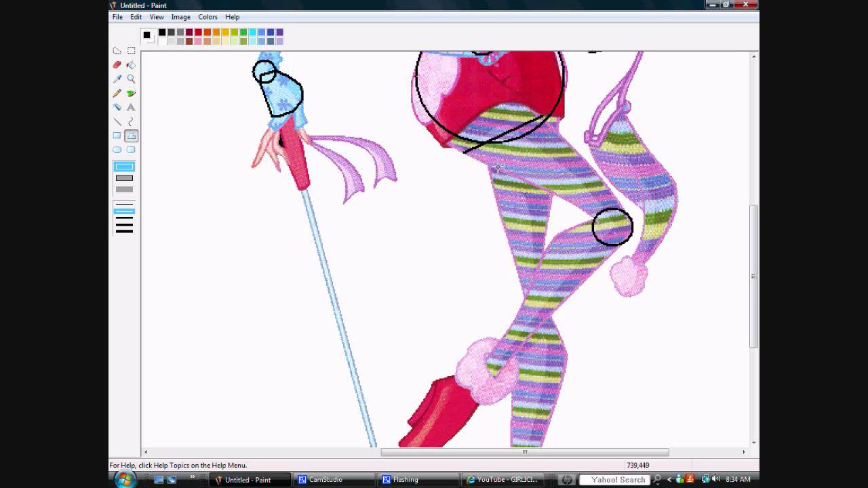
Task: Pick the Text tool
Action: click(131, 108)
